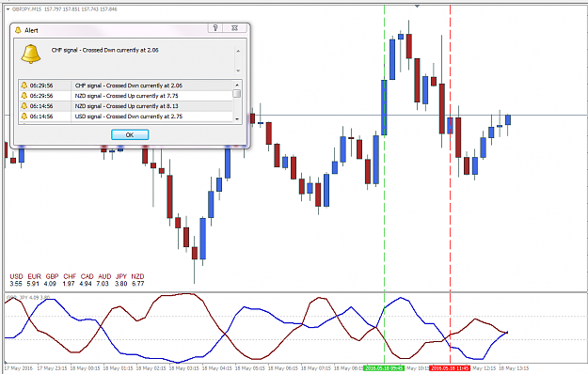Click the alert list scrollbar's up arrow
This screenshot has height=374, width=588.
point(237,85)
